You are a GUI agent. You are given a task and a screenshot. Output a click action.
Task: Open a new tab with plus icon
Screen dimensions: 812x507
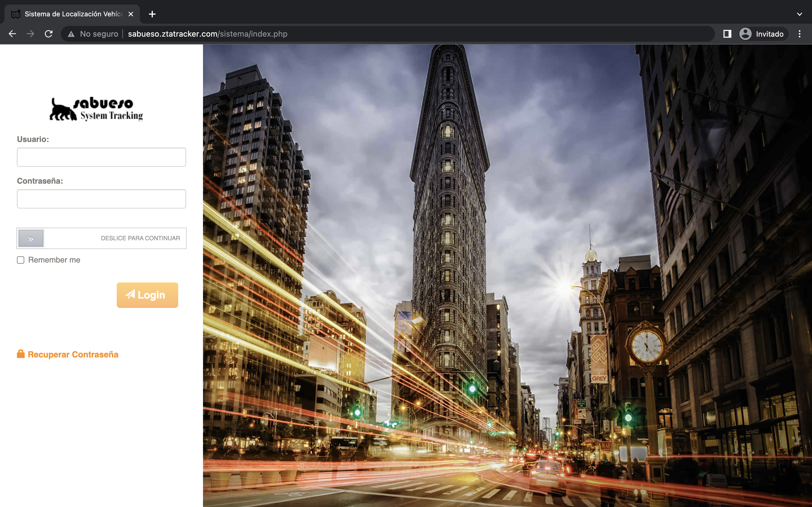coord(152,14)
